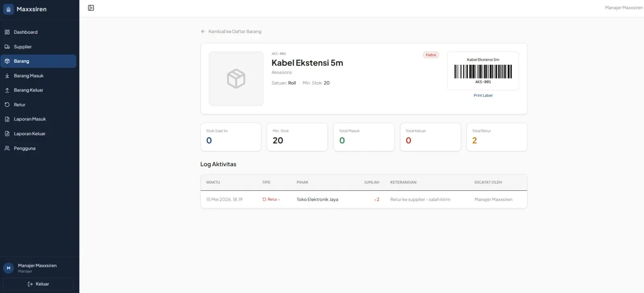Click the TIPE column header
The image size is (644, 293).
click(266, 182)
